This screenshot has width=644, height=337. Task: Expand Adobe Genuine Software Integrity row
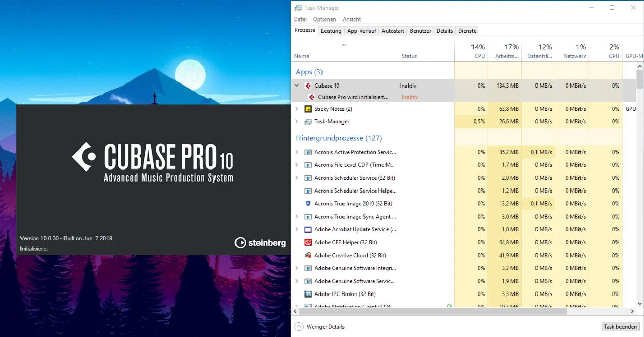(x=297, y=268)
